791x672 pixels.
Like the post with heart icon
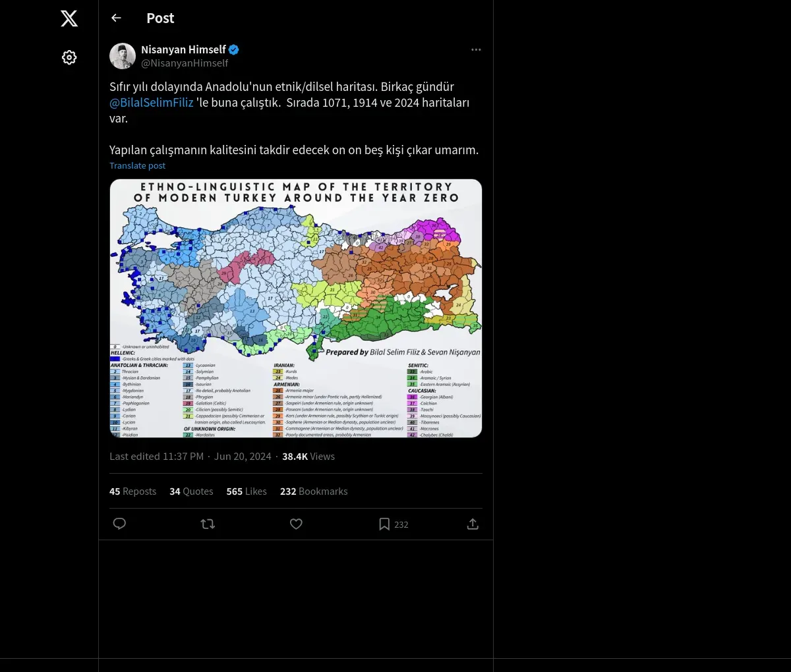pos(296,524)
